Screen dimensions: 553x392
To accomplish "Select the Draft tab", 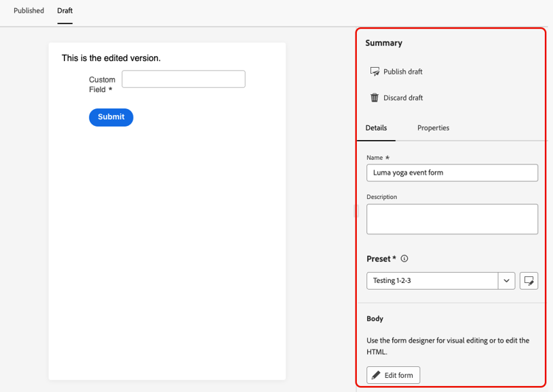I will (65, 11).
